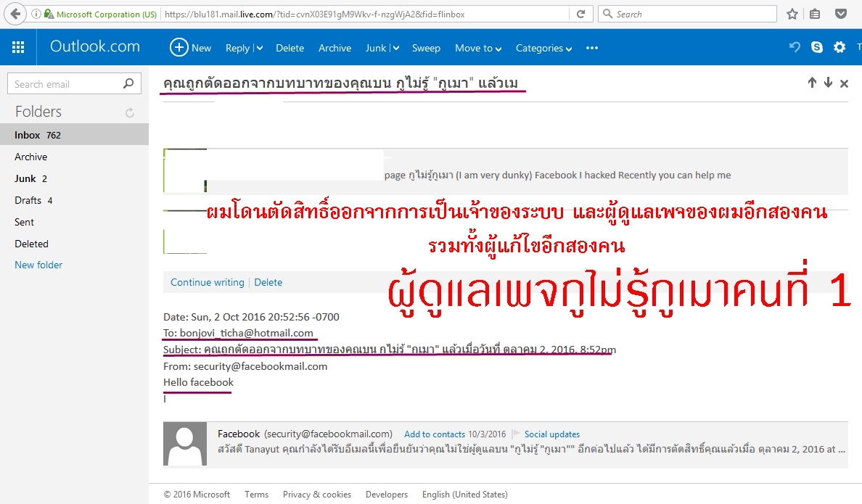This screenshot has width=862, height=504.
Task: Click the Date: Sun, 2 Oct 2016 line
Action: tap(251, 317)
